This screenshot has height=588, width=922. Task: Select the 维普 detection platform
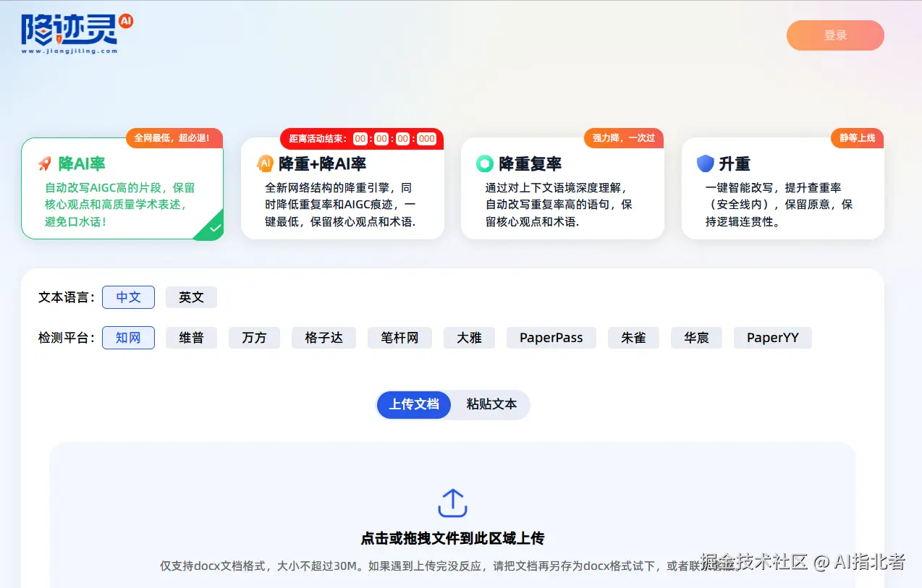click(x=191, y=337)
